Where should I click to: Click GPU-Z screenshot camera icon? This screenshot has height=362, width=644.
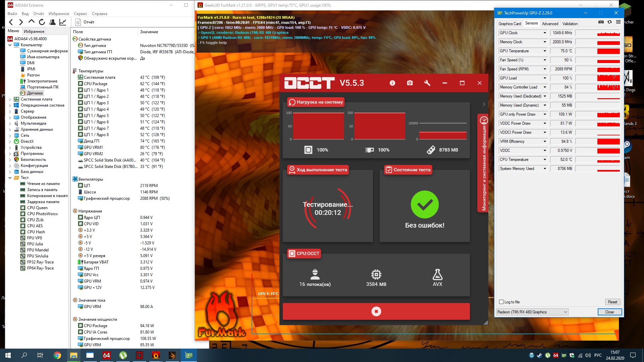(x=601, y=22)
